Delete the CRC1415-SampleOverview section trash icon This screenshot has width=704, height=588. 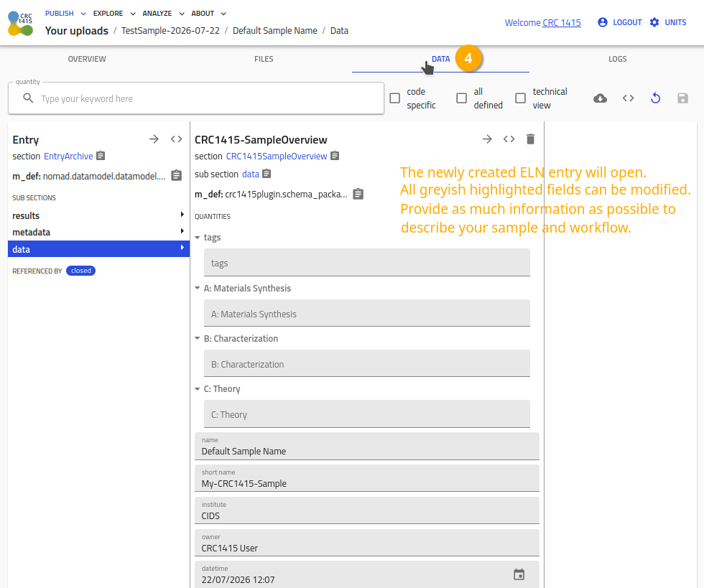[530, 139]
